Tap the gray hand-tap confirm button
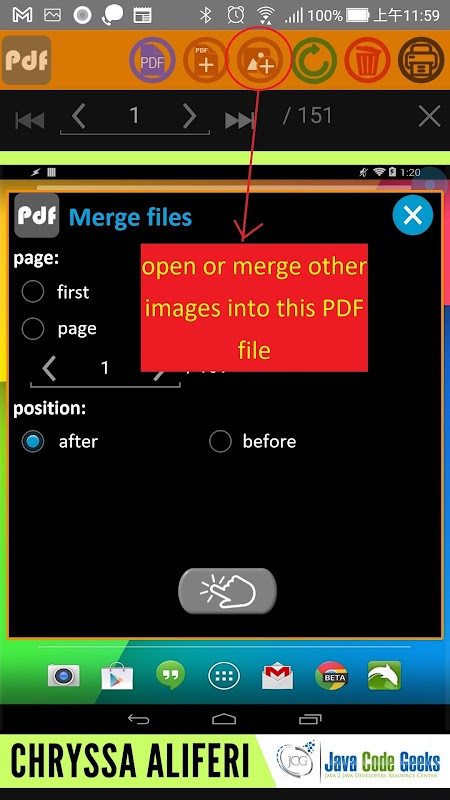 coord(227,591)
